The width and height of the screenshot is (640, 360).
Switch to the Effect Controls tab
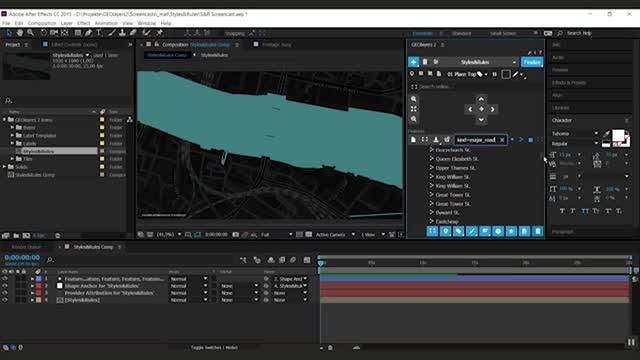[74, 44]
